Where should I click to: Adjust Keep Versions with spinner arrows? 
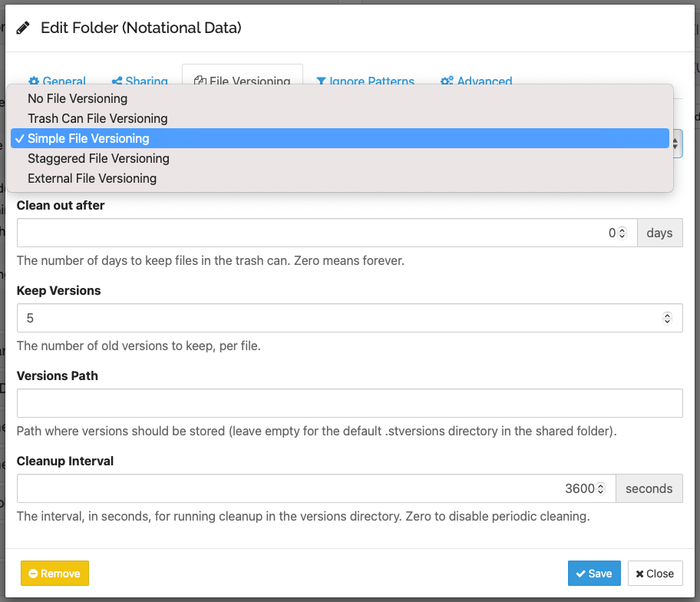tap(667, 318)
